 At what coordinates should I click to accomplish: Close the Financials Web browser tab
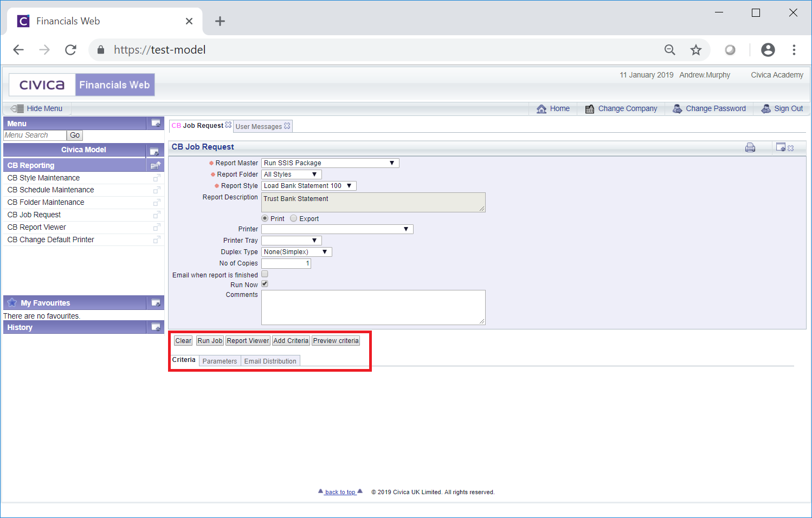(x=189, y=21)
